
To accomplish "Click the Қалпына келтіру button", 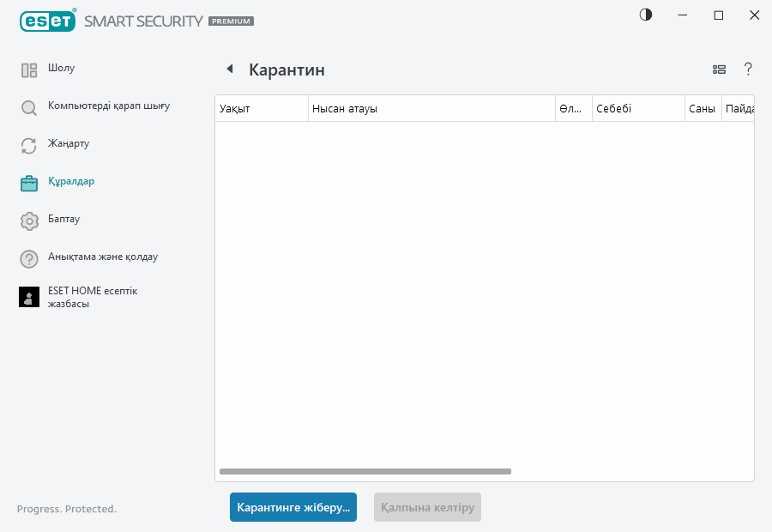I will click(427, 507).
